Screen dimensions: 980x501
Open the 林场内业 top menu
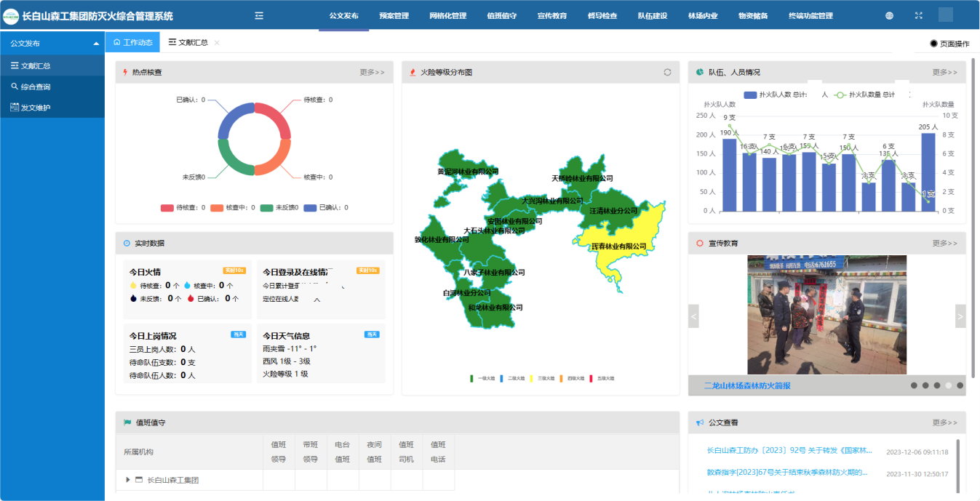(x=703, y=15)
